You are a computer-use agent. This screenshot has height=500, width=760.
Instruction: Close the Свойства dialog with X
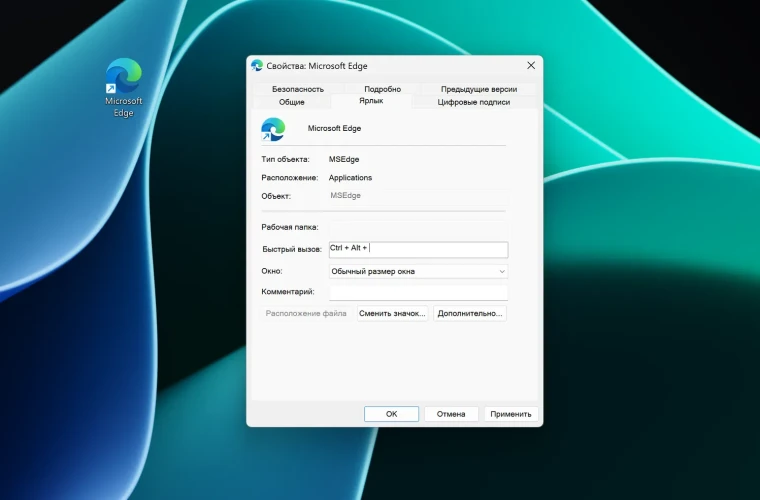[x=531, y=65]
